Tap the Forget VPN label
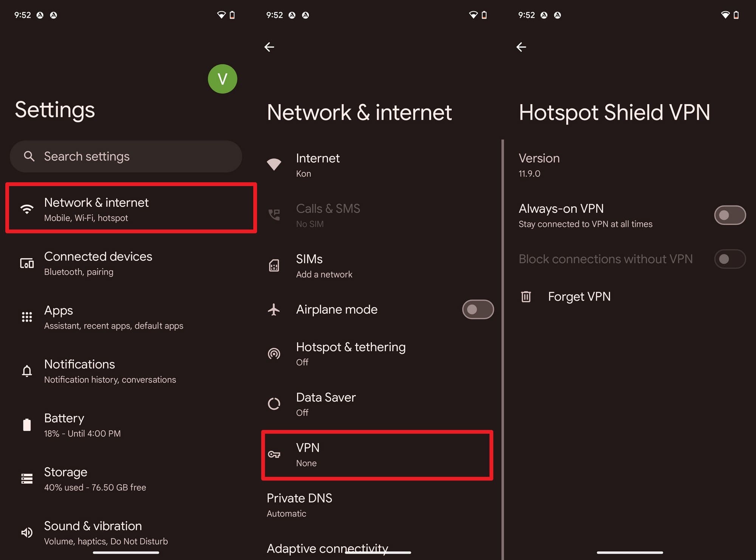Viewport: 756px width, 560px height. (579, 296)
